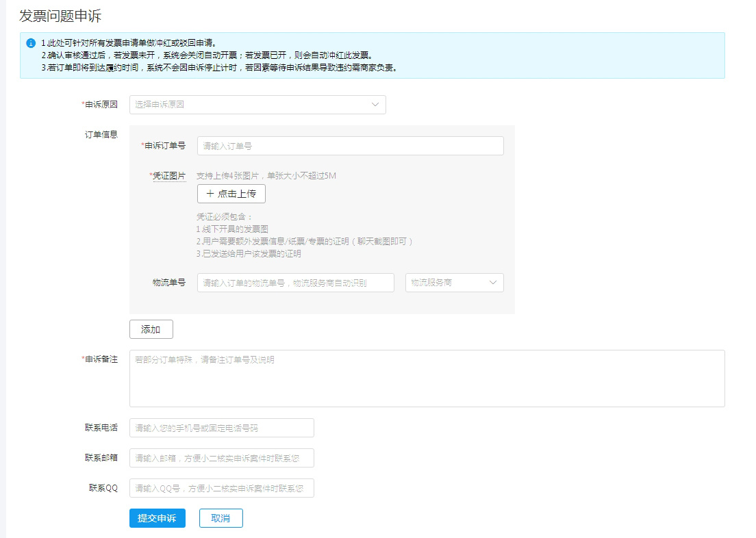This screenshot has width=756, height=538.
Task: Click the 发票问题申诉 page title
Action: point(60,16)
